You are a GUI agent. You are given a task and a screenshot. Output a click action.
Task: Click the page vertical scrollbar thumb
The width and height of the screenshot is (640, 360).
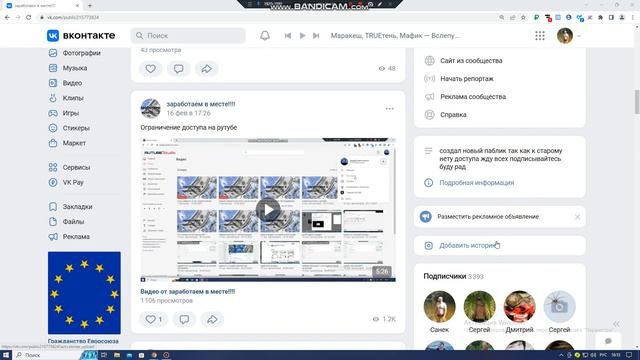click(637, 102)
